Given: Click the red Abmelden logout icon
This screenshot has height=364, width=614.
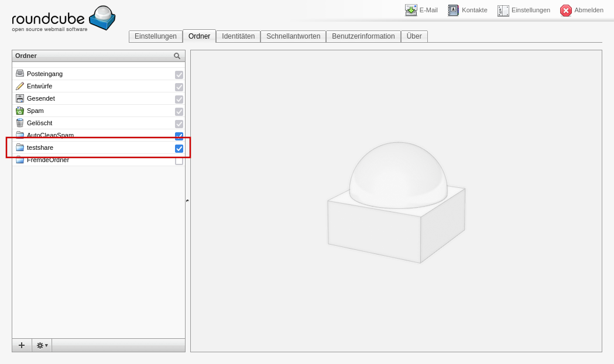Looking at the screenshot, I should click(x=565, y=10).
